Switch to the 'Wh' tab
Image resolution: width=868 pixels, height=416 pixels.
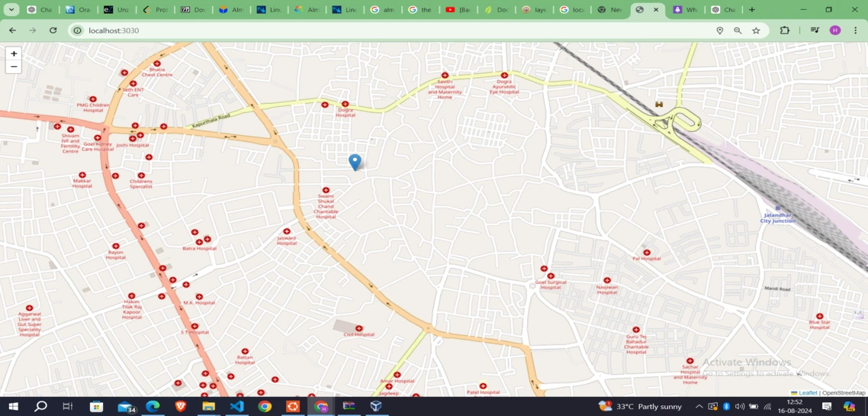(686, 9)
